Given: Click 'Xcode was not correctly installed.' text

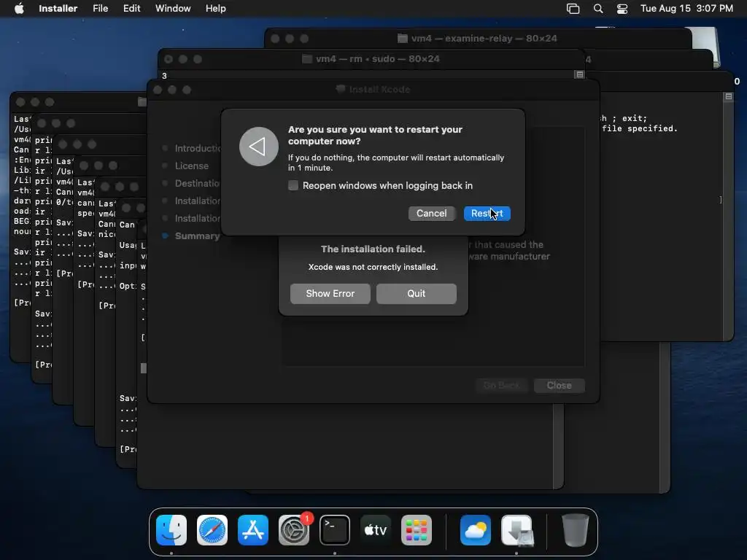Looking at the screenshot, I should pos(373,267).
